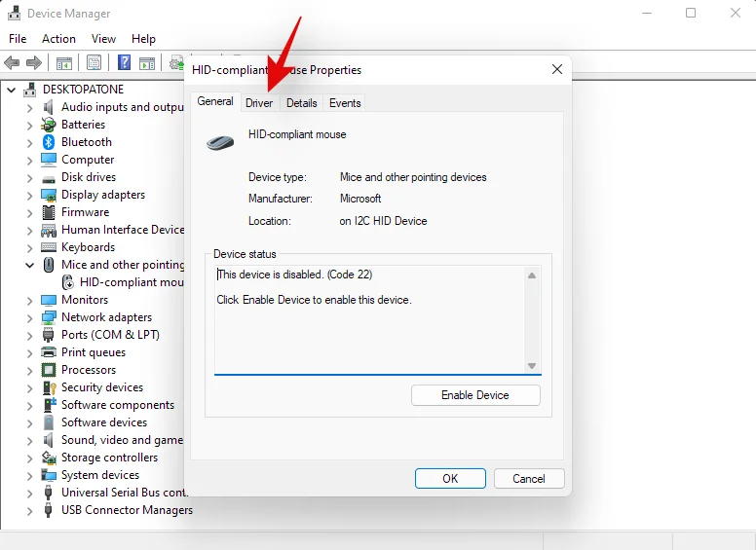Select the General tab

(215, 101)
